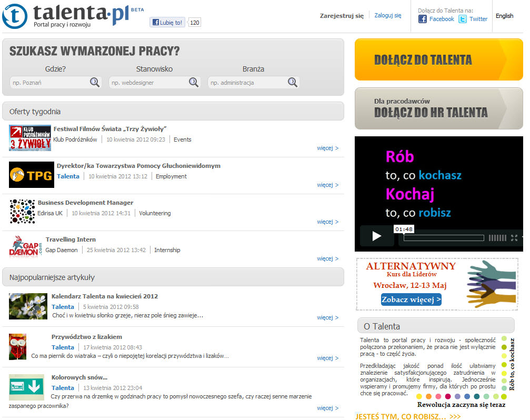Click więcej for Travelling Intern

[x=327, y=258]
